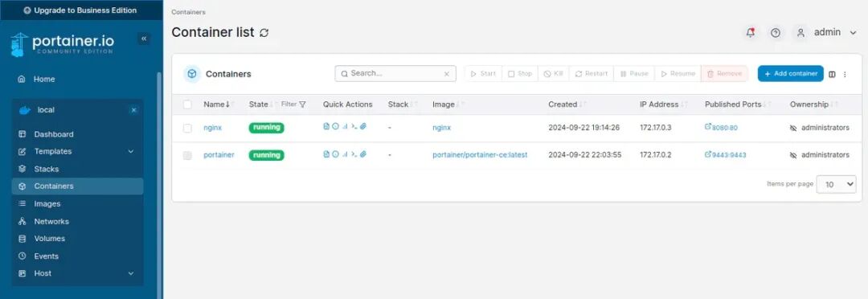868x299 pixels.
Task: Open Volumes in the sidebar
Action: [x=77, y=238]
